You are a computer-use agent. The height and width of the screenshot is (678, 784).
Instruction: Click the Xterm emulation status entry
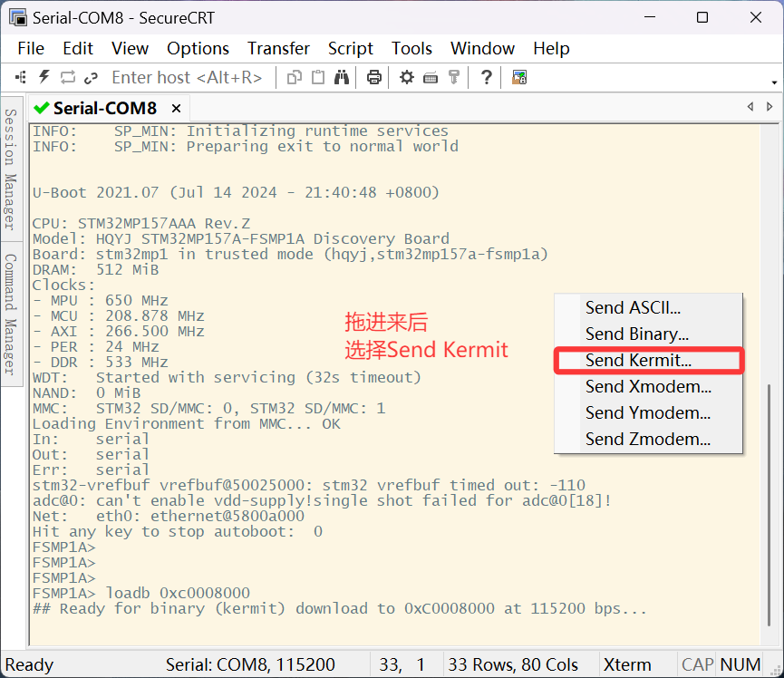627,664
